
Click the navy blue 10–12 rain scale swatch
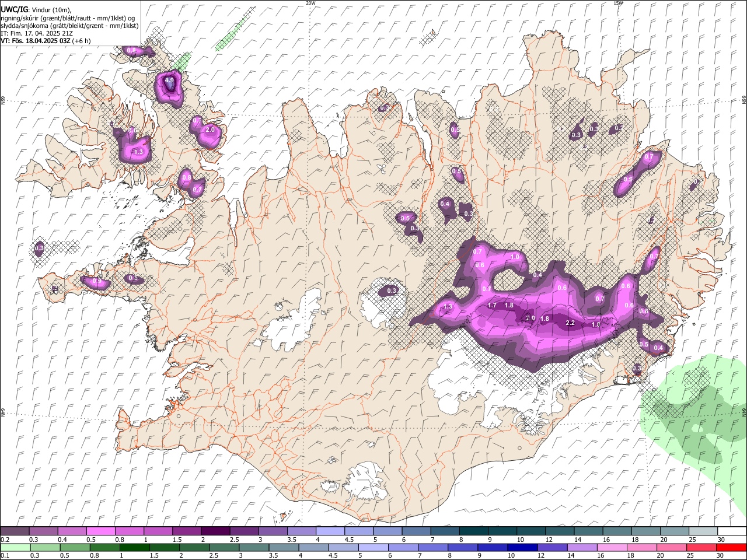[x=523, y=547]
